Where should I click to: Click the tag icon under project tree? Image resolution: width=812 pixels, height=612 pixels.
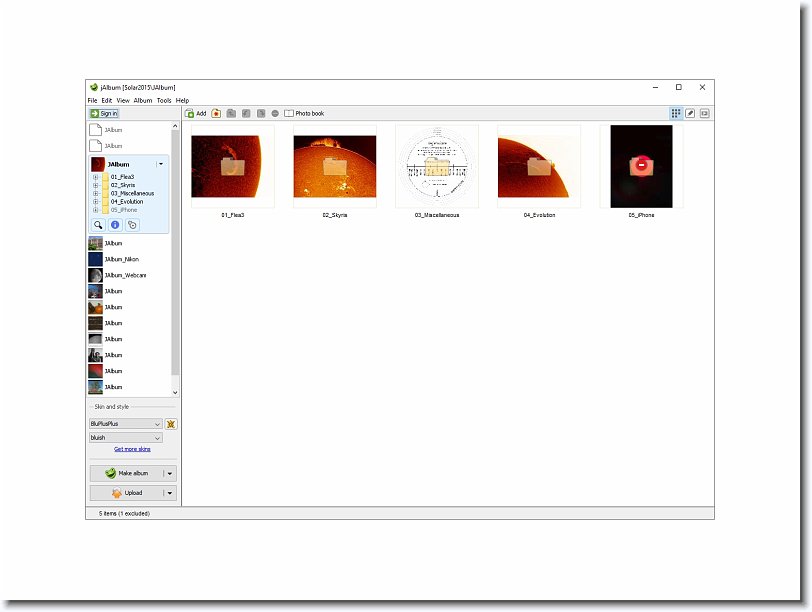tap(133, 225)
